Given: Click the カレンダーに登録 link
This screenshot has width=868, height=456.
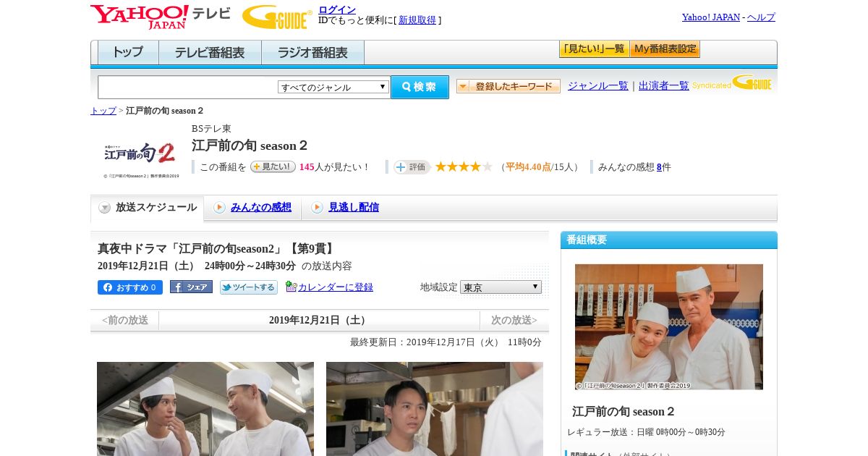Looking at the screenshot, I should click(336, 287).
